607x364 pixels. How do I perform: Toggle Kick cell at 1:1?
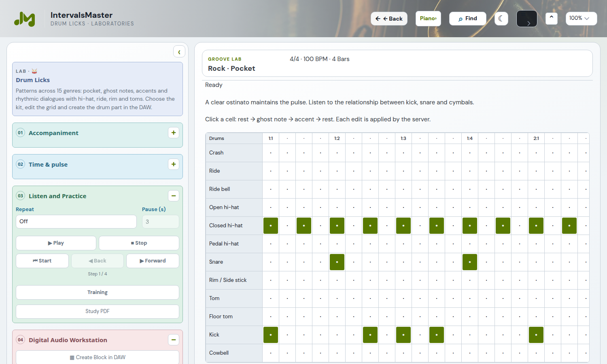[271, 335]
